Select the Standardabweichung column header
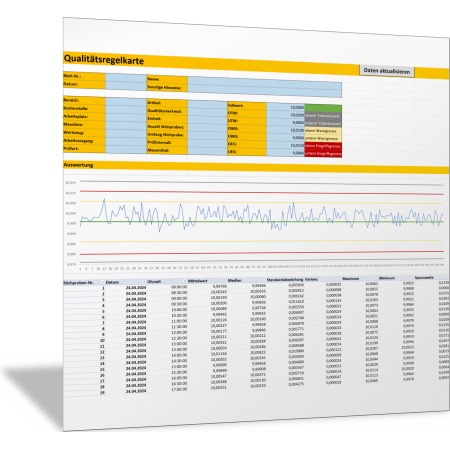Viewport: 450px width, 450px height. pos(285,280)
